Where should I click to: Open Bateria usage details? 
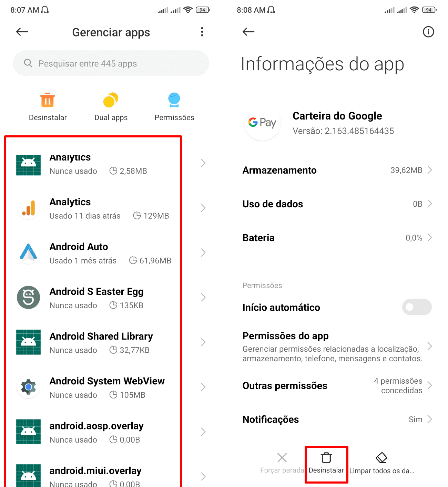click(x=337, y=238)
